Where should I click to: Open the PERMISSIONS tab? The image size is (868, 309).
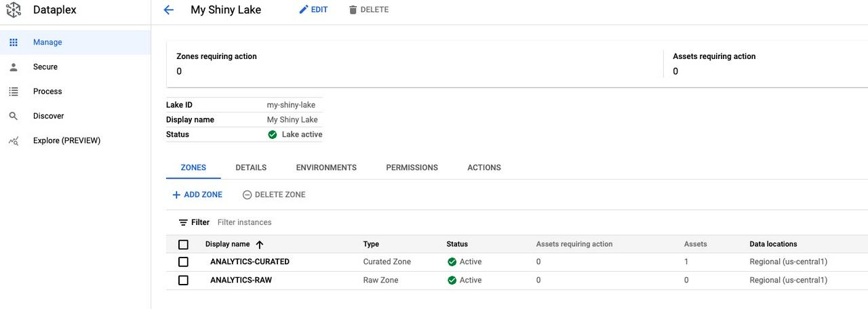pos(412,167)
